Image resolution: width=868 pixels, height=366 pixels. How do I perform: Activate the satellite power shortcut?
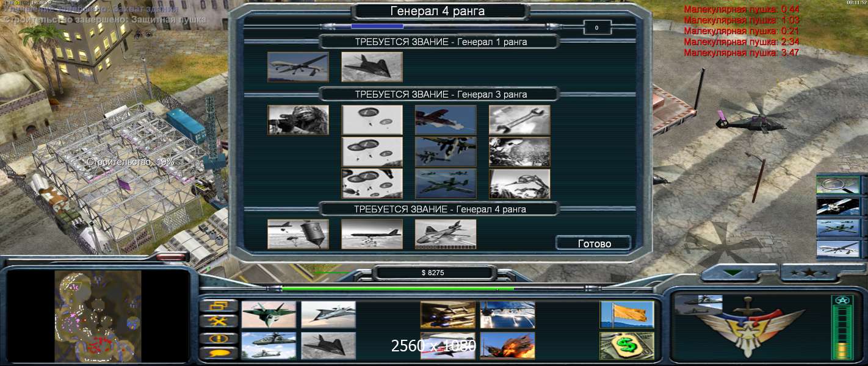(839, 206)
